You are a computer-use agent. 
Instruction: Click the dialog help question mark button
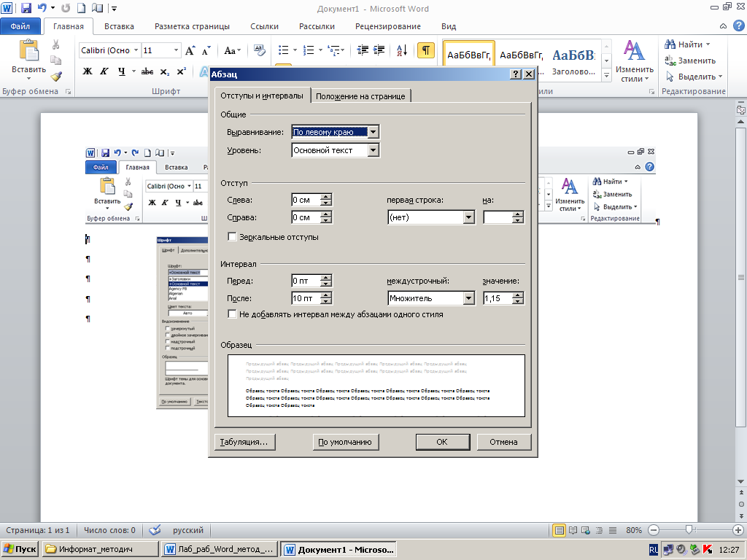516,74
